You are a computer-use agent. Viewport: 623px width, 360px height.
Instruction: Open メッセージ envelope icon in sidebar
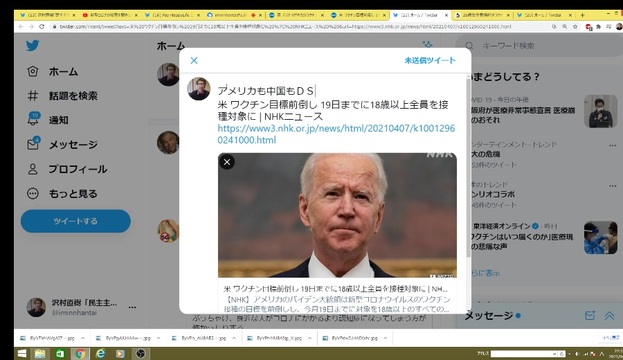33,144
